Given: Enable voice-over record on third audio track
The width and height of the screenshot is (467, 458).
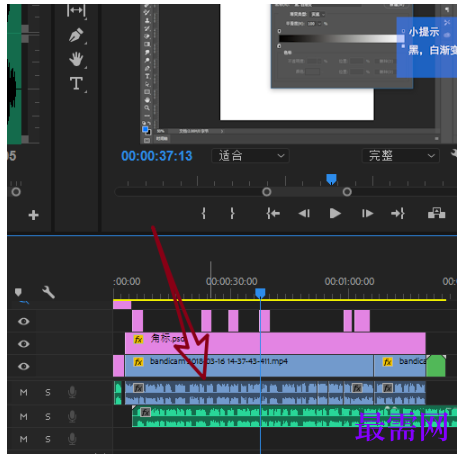Looking at the screenshot, I should pyautogui.click(x=72, y=439).
